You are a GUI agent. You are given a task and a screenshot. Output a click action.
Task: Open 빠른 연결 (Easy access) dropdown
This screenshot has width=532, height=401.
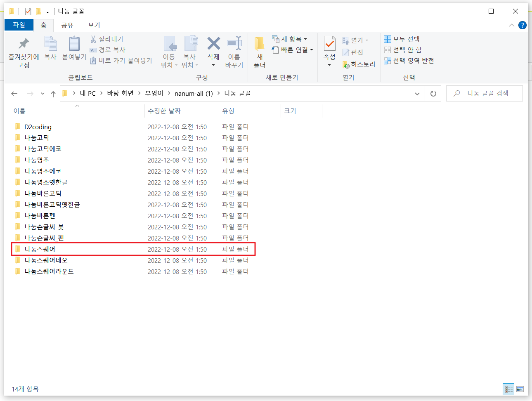click(292, 50)
